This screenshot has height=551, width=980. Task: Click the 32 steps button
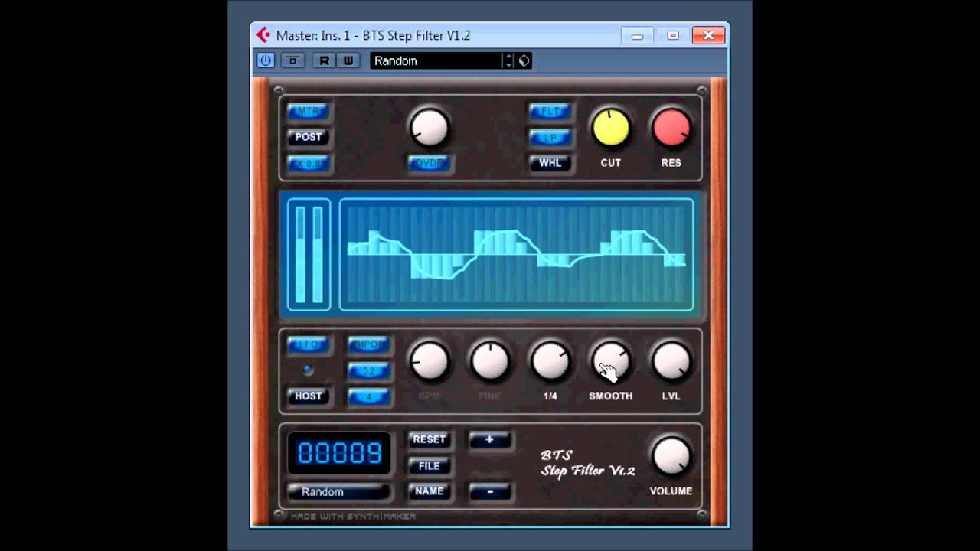click(x=369, y=371)
